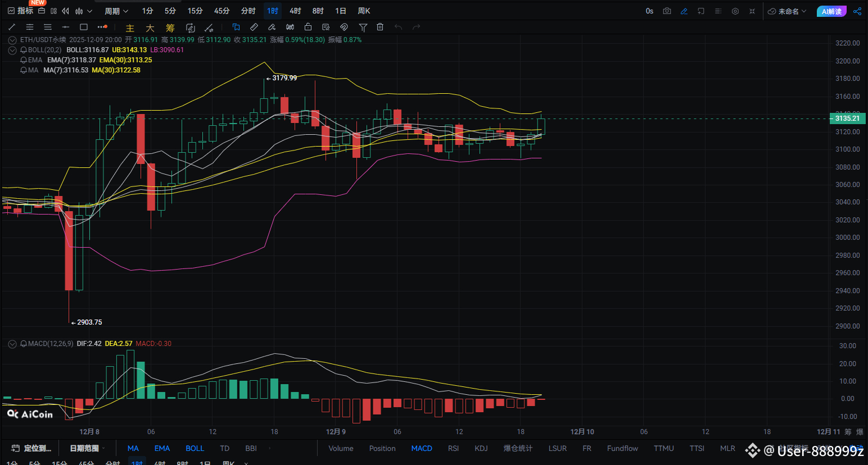
Task: Select the 4时 timeframe
Action: point(295,11)
